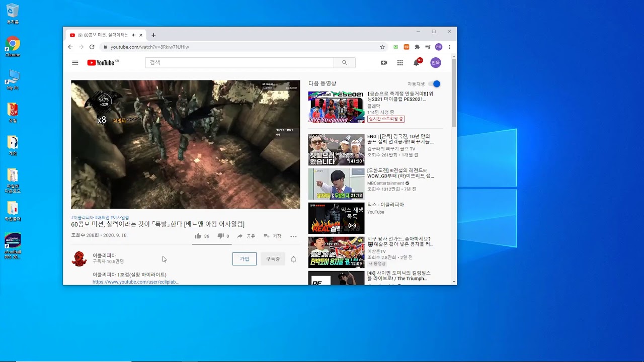Open the create video camera icon
This screenshot has width=644, height=362.
[384, 63]
